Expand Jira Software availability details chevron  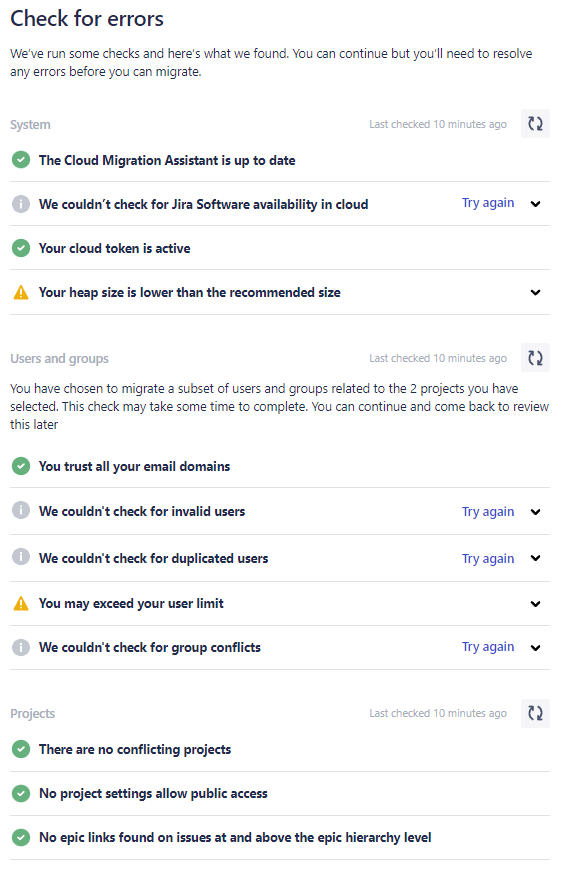[536, 204]
